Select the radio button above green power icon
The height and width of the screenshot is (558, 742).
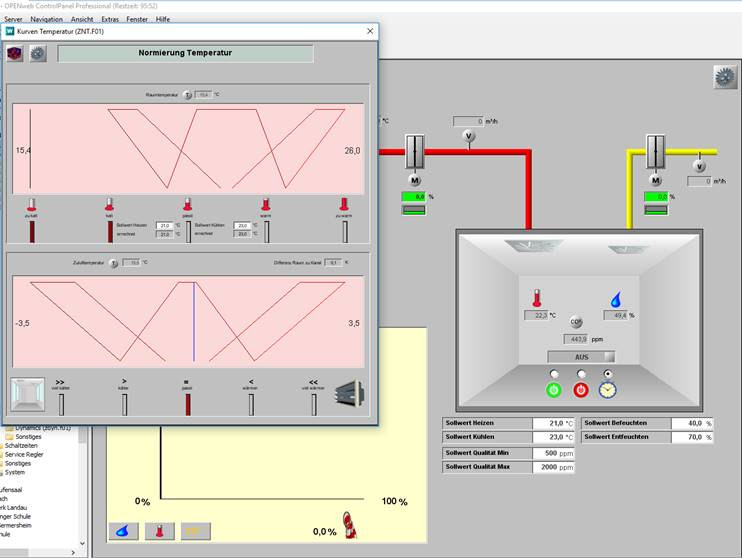pos(554,373)
